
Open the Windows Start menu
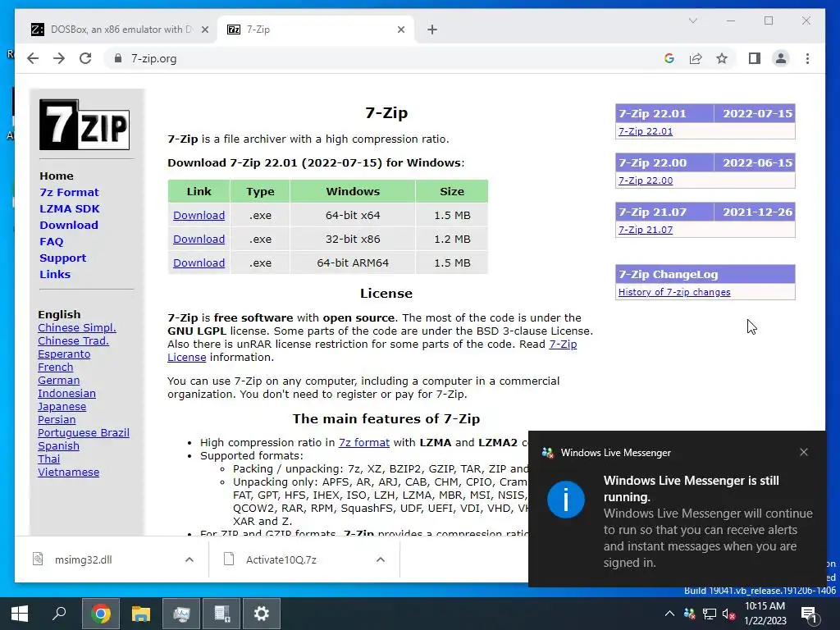pos(20,614)
